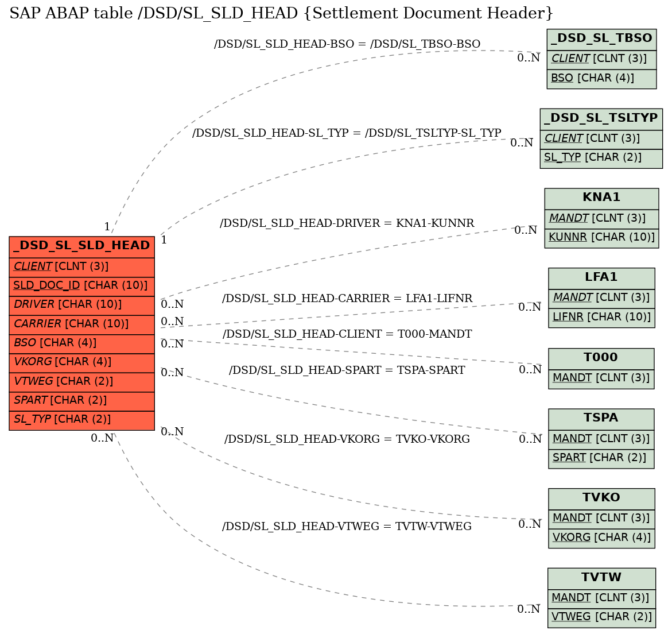672x634 pixels.
Task: Open the _DSD_SL_TBSO table header
Action: (x=602, y=39)
